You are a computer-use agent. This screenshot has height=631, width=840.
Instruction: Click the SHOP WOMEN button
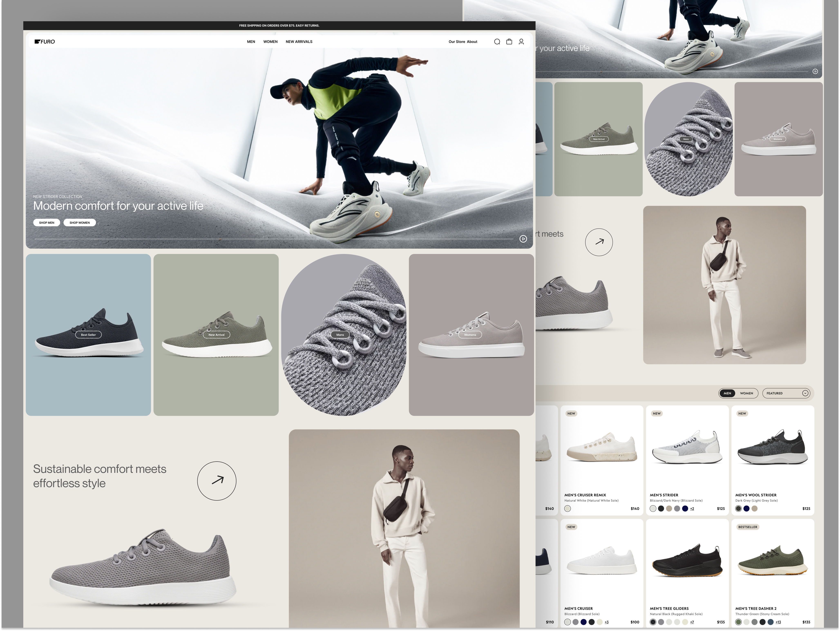pos(80,223)
